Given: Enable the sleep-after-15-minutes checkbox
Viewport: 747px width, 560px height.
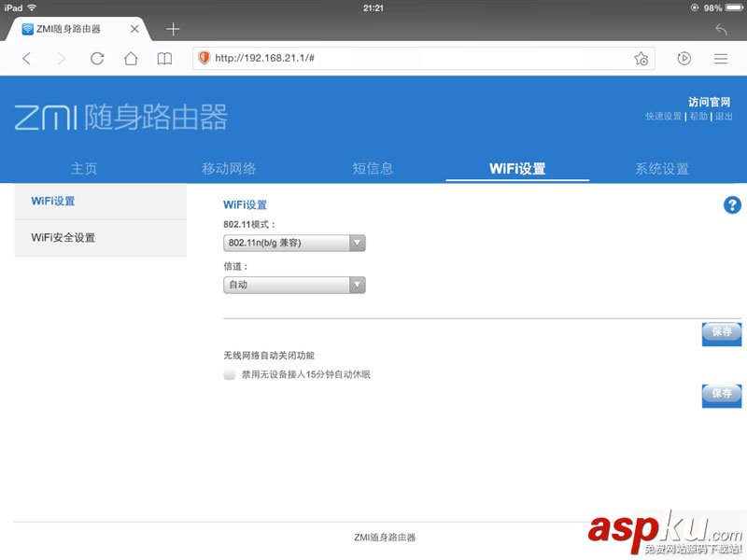Looking at the screenshot, I should click(x=230, y=374).
